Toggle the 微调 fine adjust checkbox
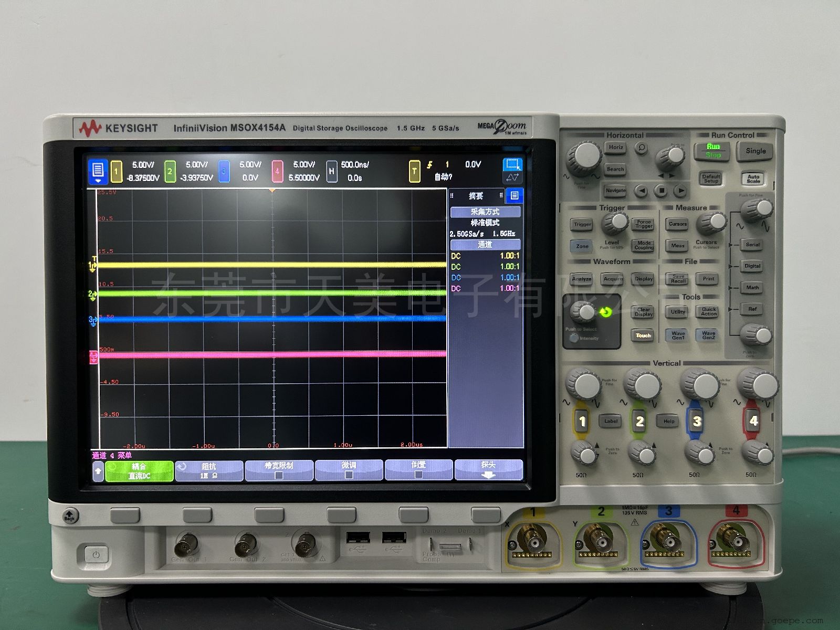This screenshot has height=630, width=840. click(349, 475)
